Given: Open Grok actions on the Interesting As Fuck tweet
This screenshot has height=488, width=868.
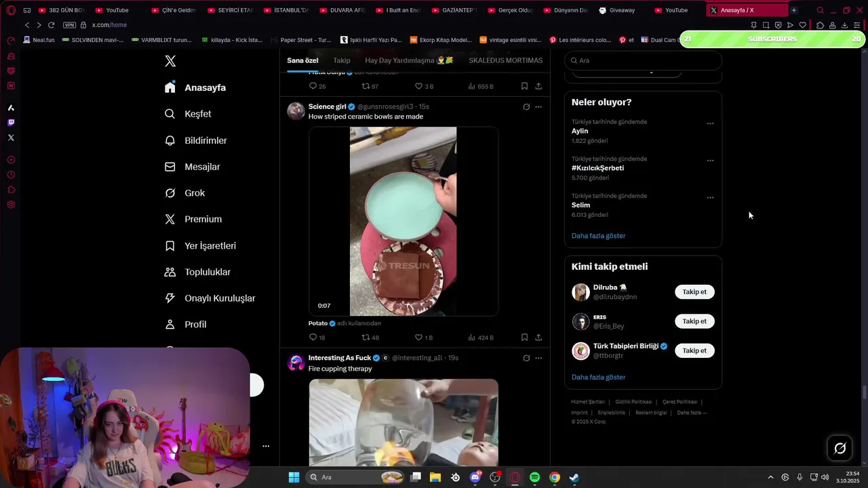Looking at the screenshot, I should tap(526, 358).
